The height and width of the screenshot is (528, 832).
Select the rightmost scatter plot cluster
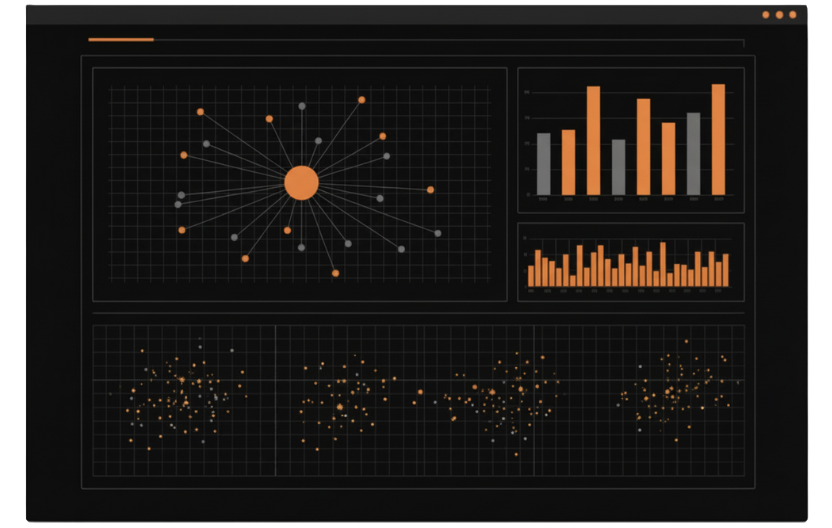point(675,392)
